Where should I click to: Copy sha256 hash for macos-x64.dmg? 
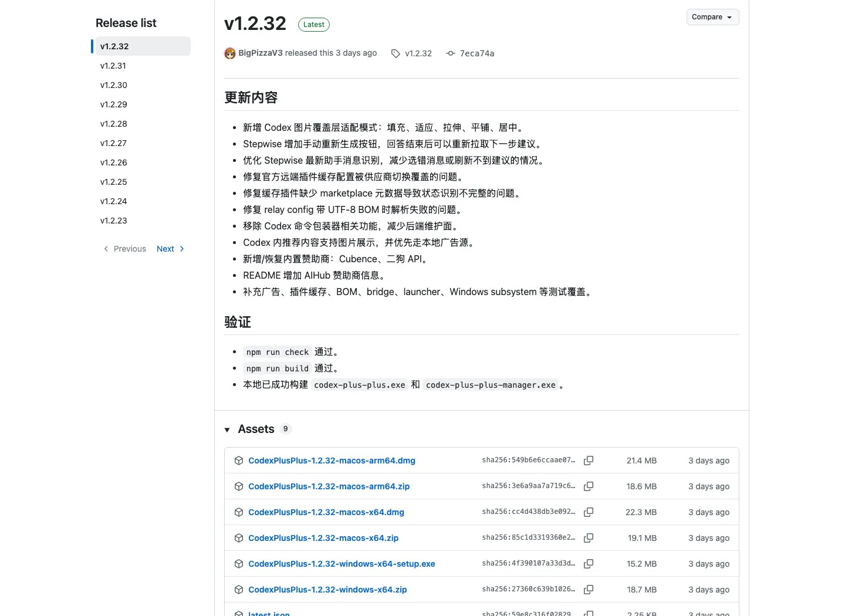point(589,512)
